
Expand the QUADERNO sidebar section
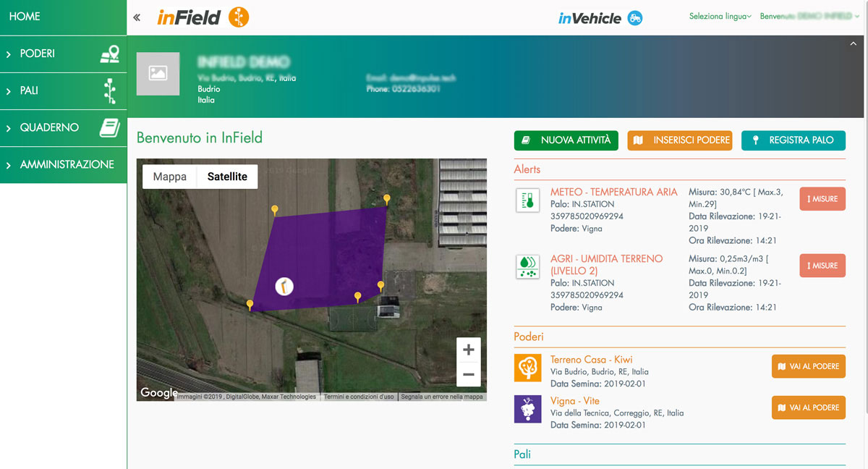[x=63, y=128]
